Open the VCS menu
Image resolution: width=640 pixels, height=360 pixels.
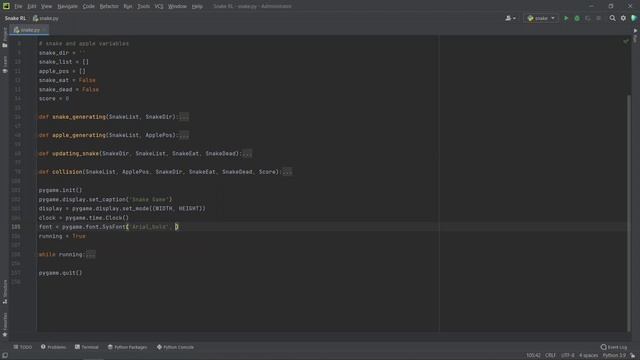[159, 7]
